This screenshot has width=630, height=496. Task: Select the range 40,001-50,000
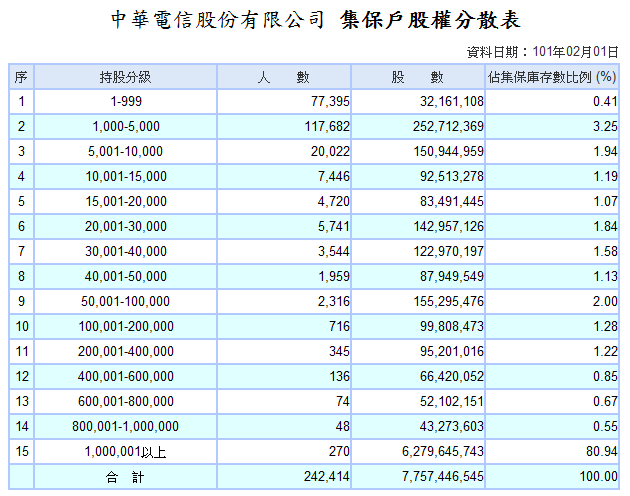point(126,277)
